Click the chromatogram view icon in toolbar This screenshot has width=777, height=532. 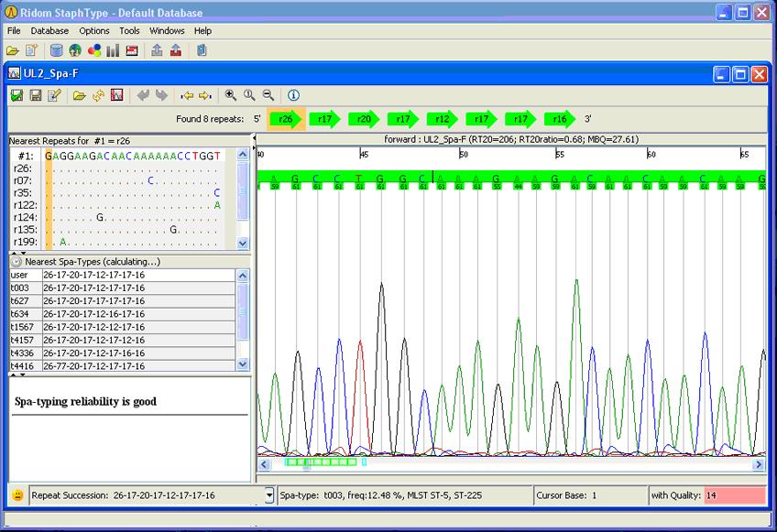117,95
